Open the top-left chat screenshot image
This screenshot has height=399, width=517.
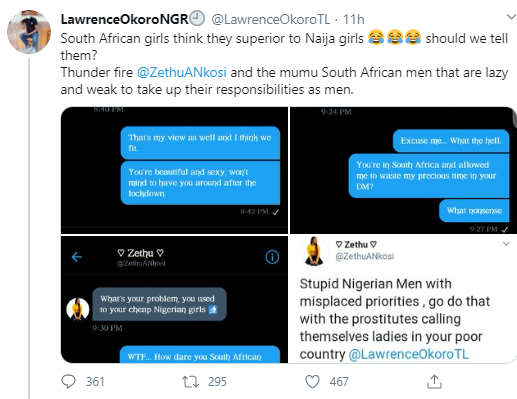174,170
